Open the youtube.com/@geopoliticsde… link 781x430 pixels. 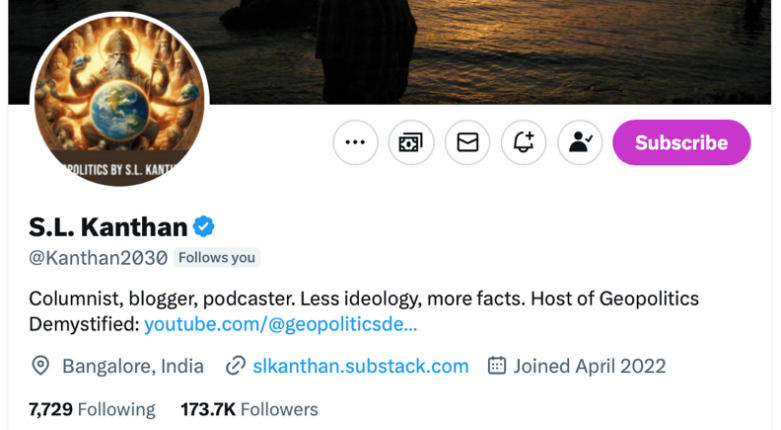tap(281, 324)
